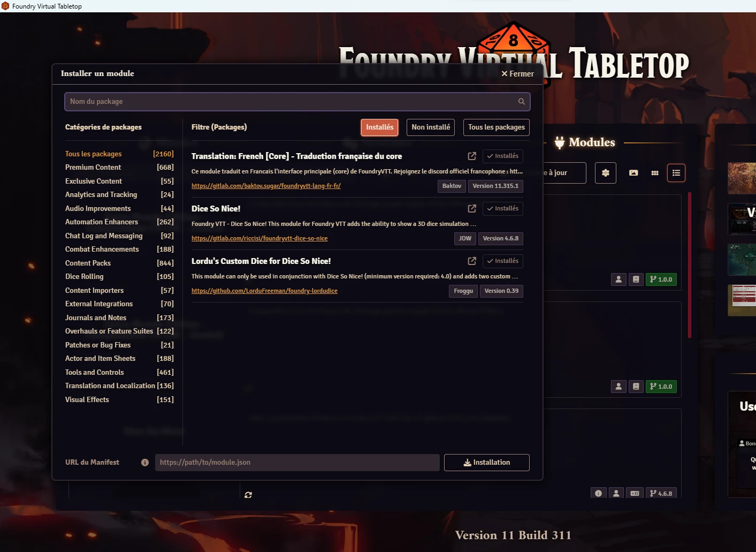Select the Installés filter
This screenshot has height=552, width=756.
coord(379,127)
